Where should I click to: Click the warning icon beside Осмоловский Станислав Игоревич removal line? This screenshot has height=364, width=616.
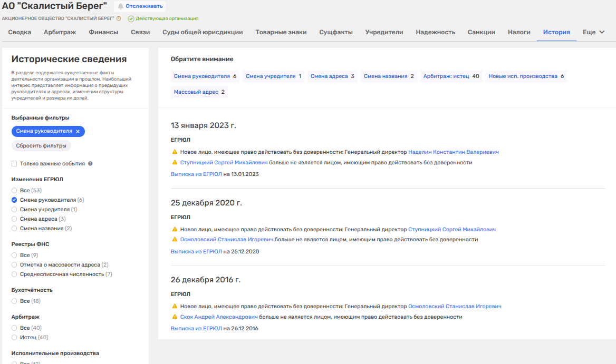coord(175,240)
